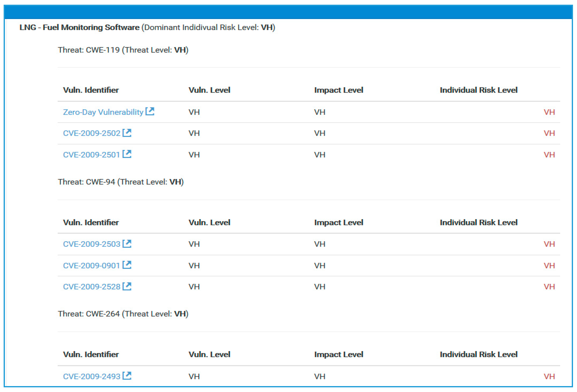Click the LNG - Fuel Monitoring Software heading
Image resolution: width=577 pixels, height=392 pixels.
pos(79,27)
